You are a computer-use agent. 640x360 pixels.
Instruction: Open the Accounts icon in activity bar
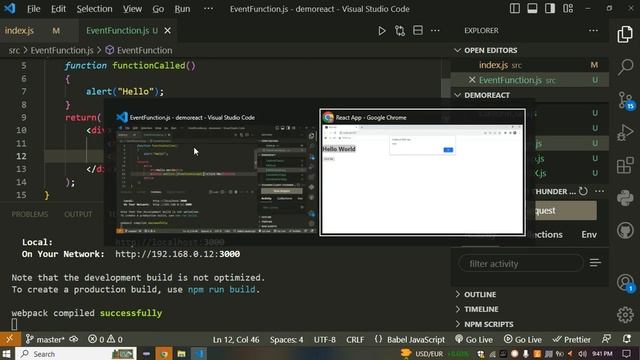(x=625, y=283)
